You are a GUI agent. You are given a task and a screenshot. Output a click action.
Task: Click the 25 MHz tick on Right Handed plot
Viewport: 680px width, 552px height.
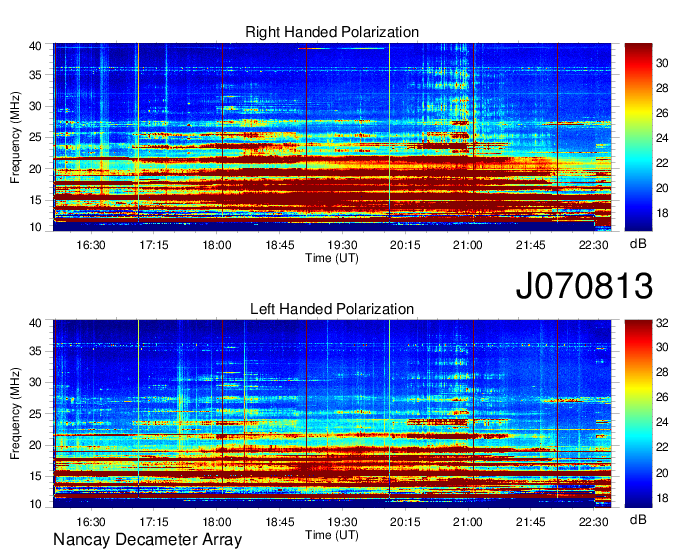click(x=35, y=138)
